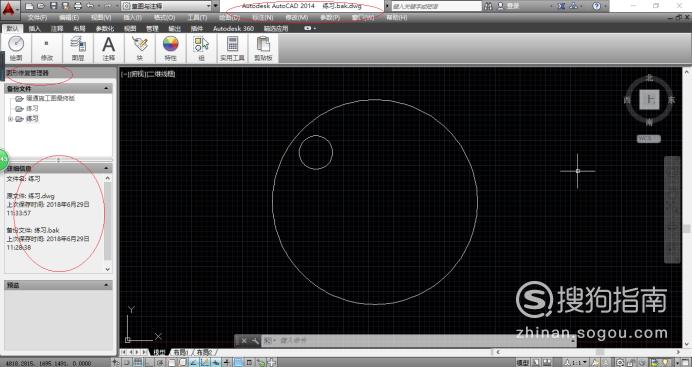Collapse the 备份文件 section arrow
This screenshot has width=692, height=367.
[x=106, y=89]
